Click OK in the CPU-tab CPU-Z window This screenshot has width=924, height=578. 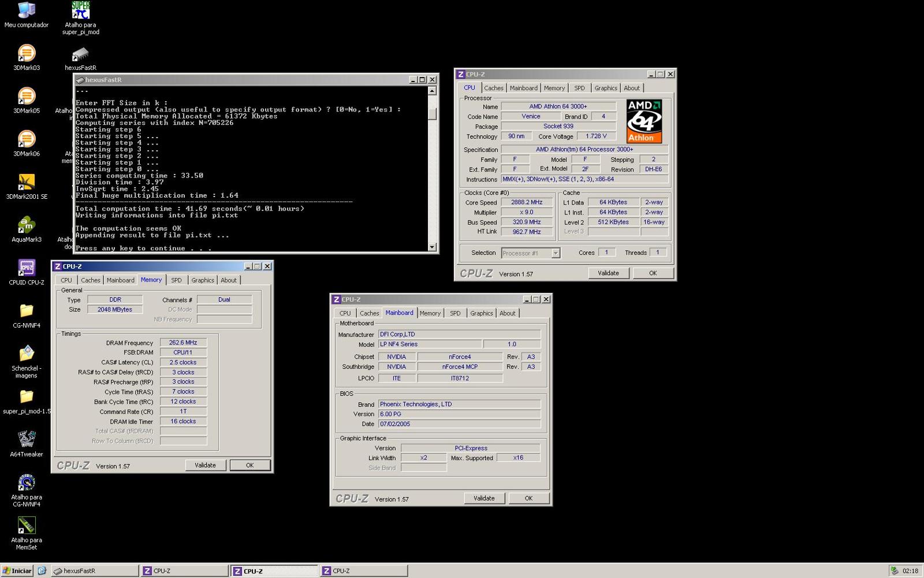click(x=653, y=273)
